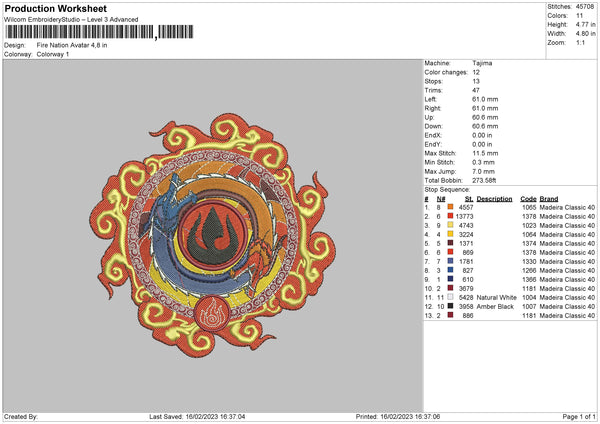The height and width of the screenshot is (424, 600).
Task: Click the Colors value '11'
Action: pos(579,16)
